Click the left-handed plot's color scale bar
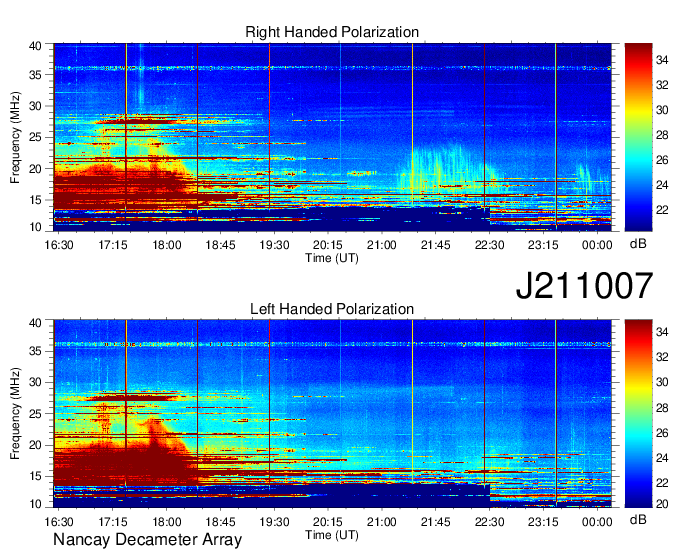Screen dimensions: 680x552 point(638,414)
